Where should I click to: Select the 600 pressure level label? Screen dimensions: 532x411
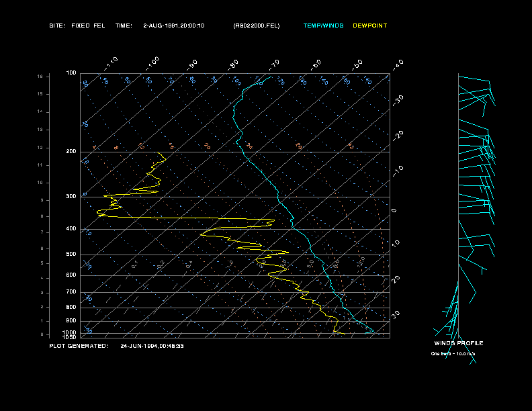[71, 275]
